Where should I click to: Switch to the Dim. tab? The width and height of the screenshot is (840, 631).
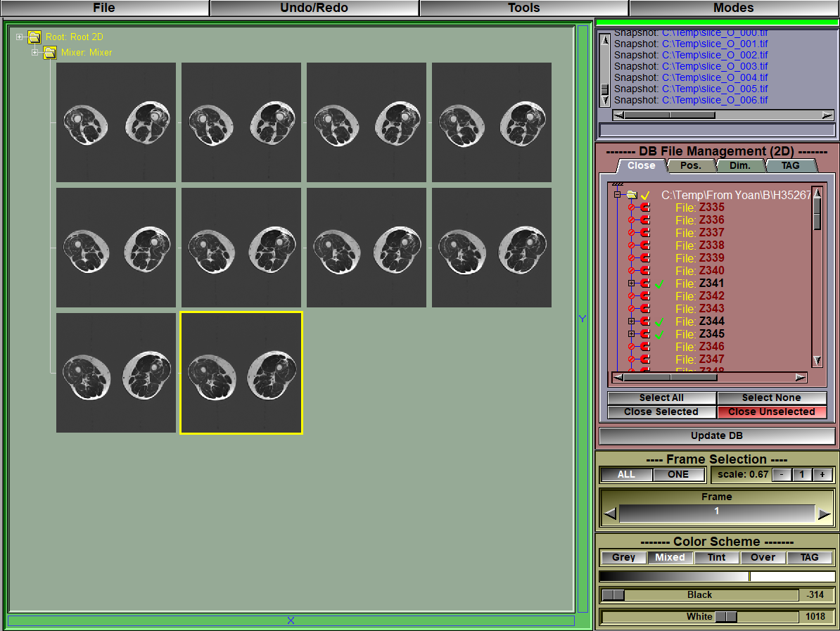[740, 166]
